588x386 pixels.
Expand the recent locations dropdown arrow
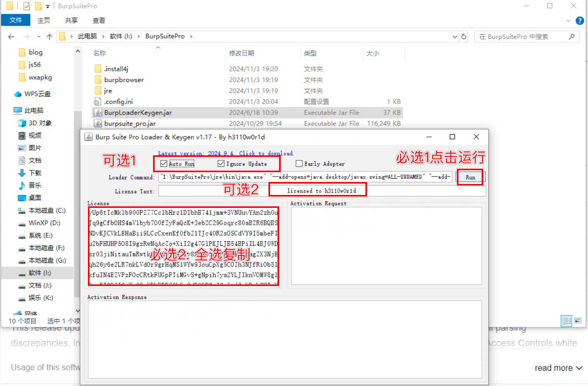click(38, 36)
